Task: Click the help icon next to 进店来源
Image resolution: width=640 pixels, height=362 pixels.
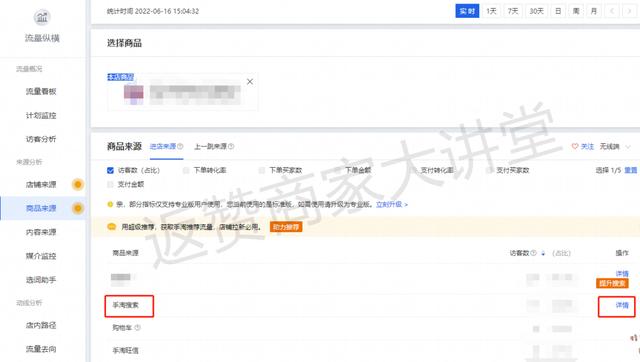Action: click(x=180, y=146)
